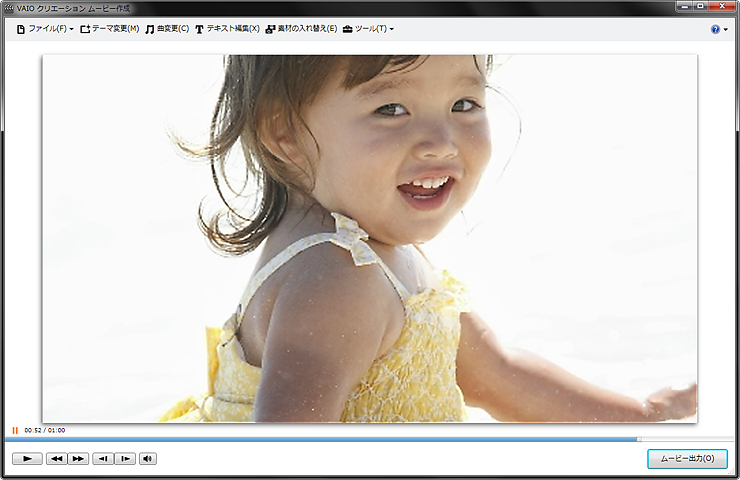Viewport: 740px width, 480px height.
Task: Expand the arrow next to help icon
Action: (x=725, y=30)
